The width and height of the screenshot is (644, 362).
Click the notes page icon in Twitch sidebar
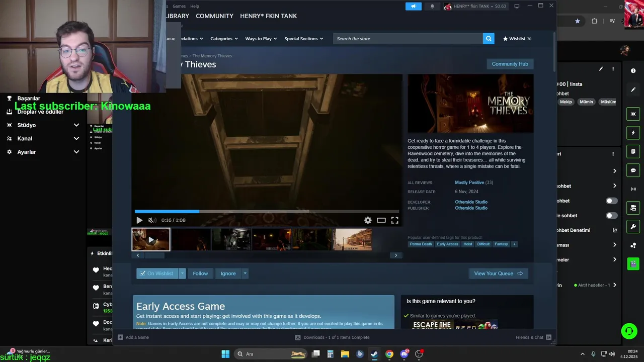click(633, 151)
